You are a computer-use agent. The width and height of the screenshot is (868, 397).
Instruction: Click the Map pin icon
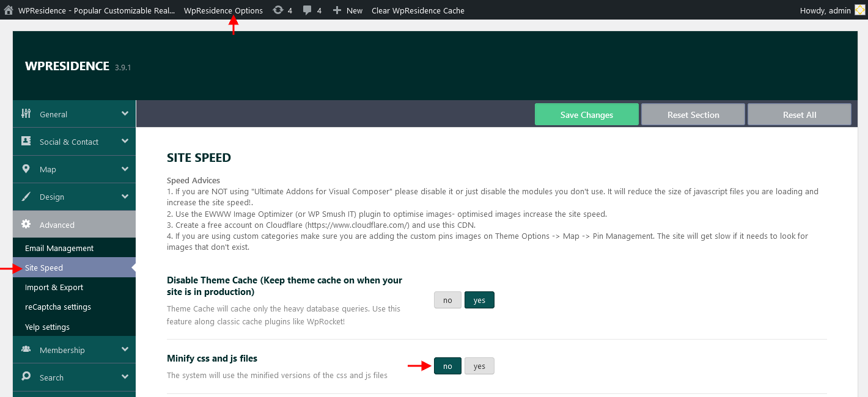(x=26, y=169)
